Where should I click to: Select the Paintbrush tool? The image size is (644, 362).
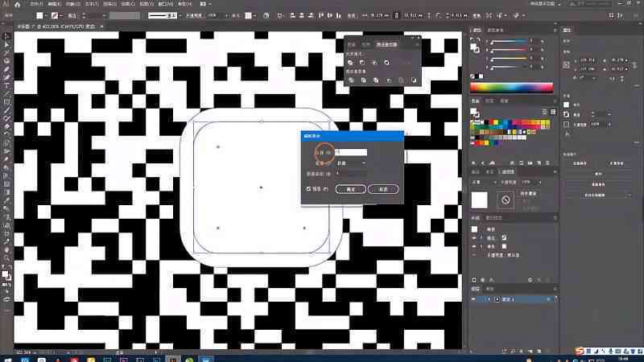tap(6, 110)
